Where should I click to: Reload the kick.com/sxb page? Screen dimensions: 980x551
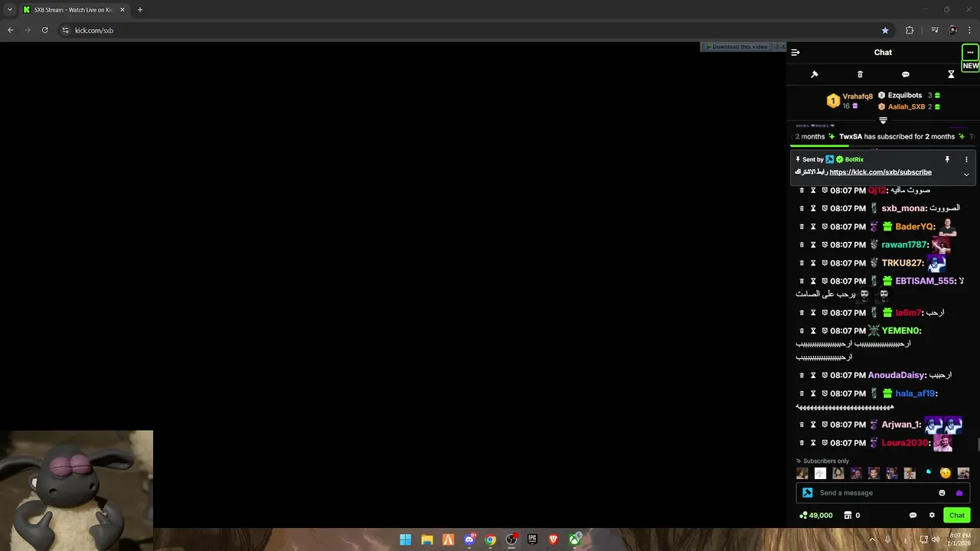click(x=44, y=31)
